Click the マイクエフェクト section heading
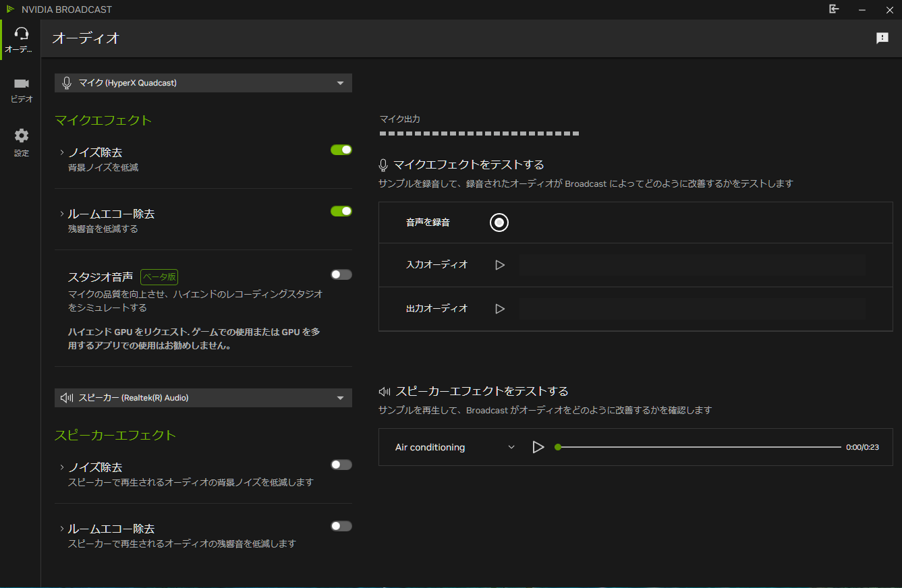This screenshot has height=588, width=902. (103, 120)
